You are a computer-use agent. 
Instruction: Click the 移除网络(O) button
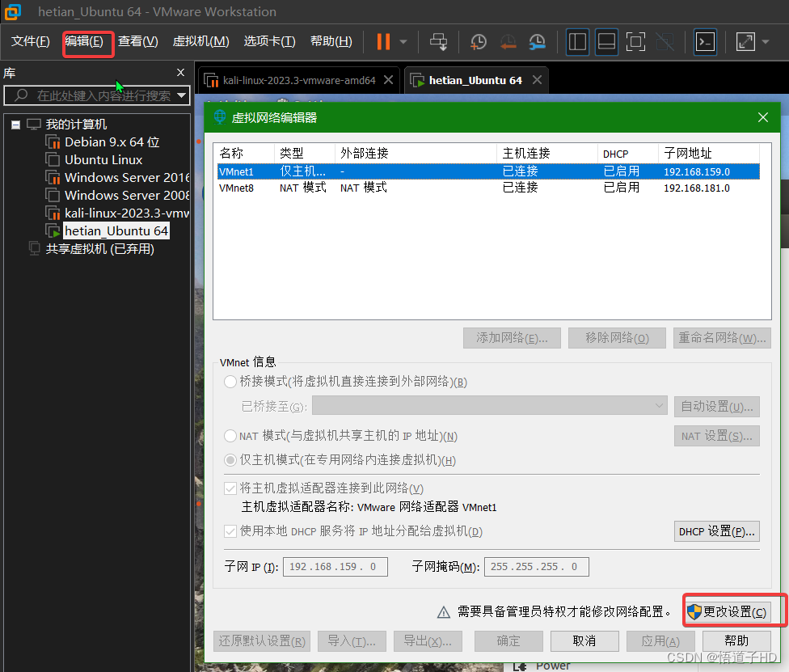617,338
